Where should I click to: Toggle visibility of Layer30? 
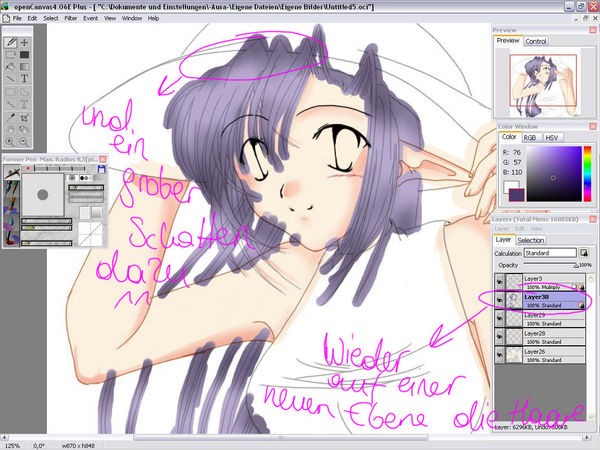point(501,299)
